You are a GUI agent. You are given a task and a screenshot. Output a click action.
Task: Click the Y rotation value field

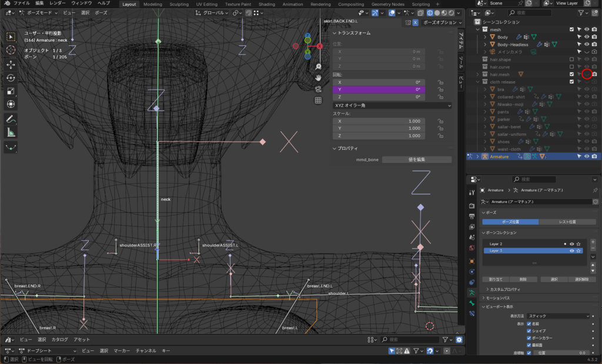pos(378,89)
